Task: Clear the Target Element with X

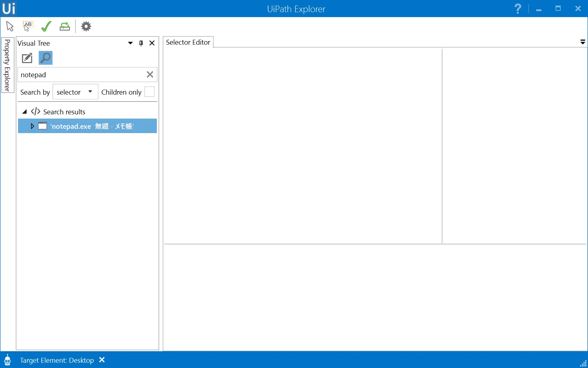Action: pos(102,360)
